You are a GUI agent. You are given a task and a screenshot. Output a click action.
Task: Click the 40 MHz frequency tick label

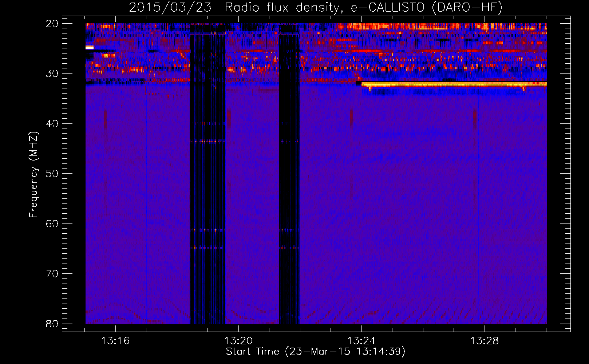pos(52,124)
